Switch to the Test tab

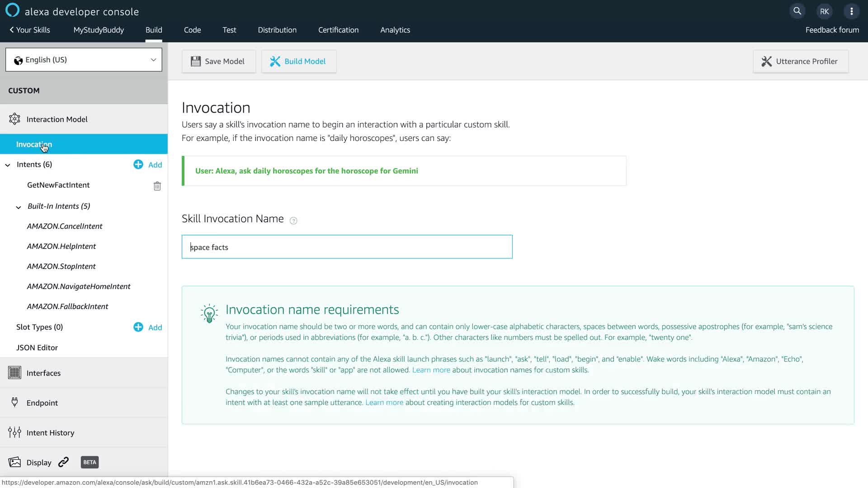[229, 30]
